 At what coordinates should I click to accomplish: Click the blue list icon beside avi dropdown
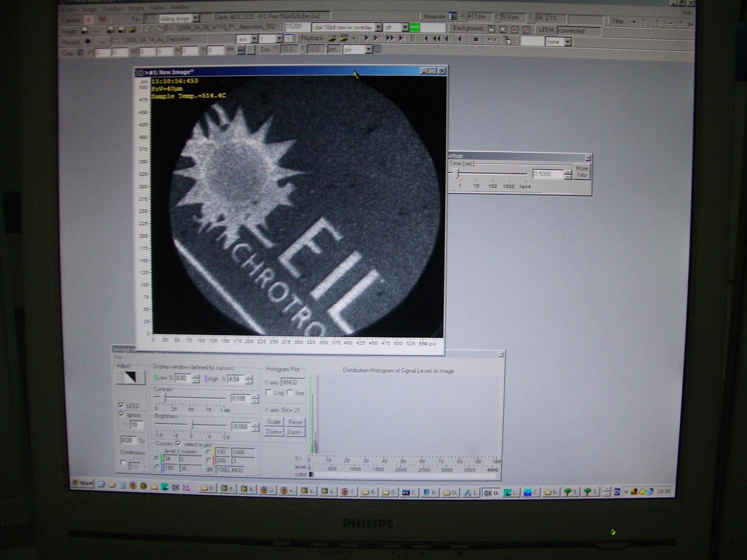click(288, 38)
